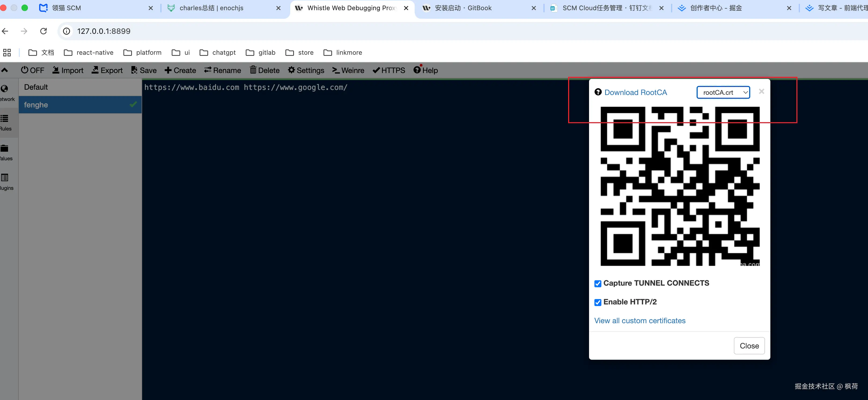
Task: Uncheck Capture TUNNEL CONNECTS checkbox
Action: pyautogui.click(x=598, y=284)
